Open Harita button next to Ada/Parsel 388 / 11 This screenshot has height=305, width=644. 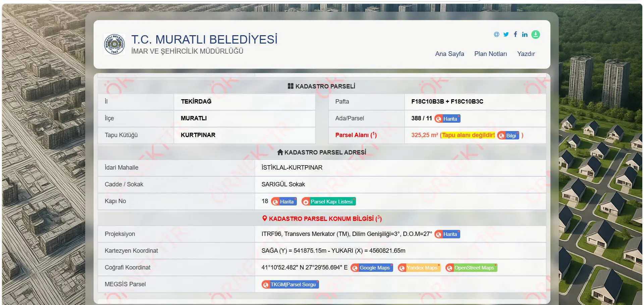(447, 119)
